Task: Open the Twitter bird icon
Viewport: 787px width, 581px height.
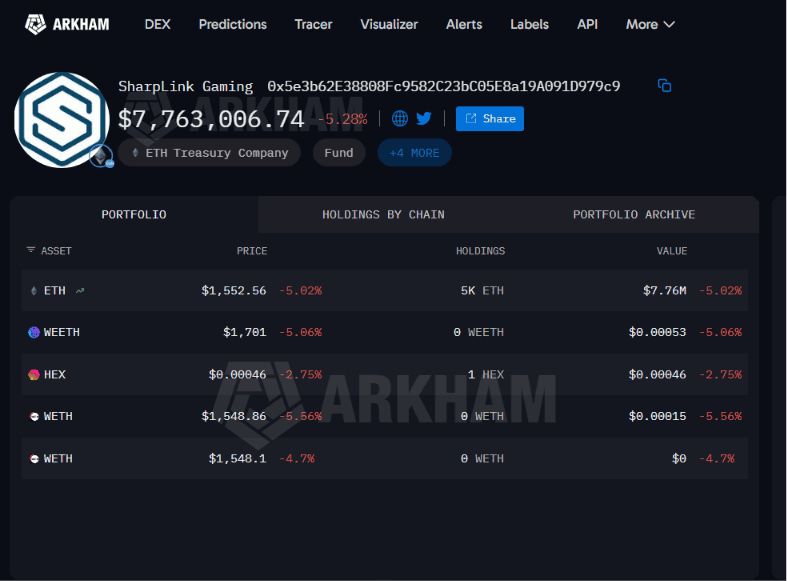Action: tap(424, 118)
